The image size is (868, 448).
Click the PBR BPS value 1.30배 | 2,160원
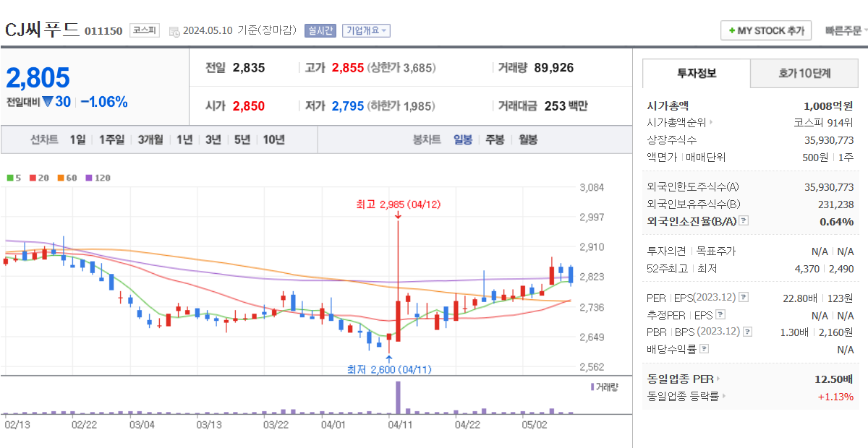818,332
